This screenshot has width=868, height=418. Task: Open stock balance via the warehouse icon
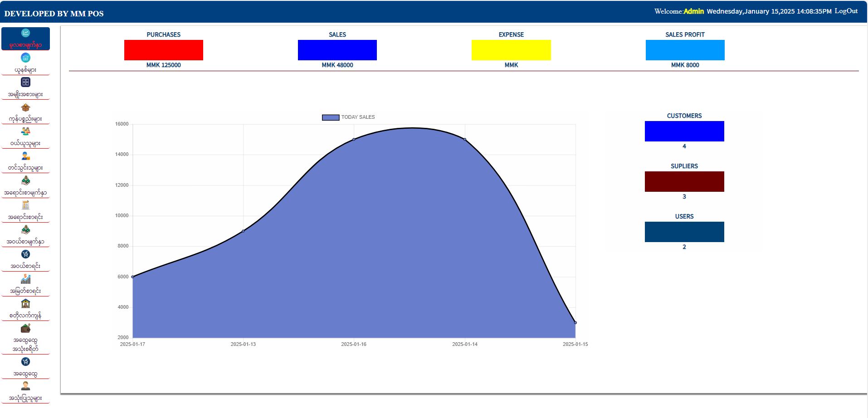coord(25,304)
